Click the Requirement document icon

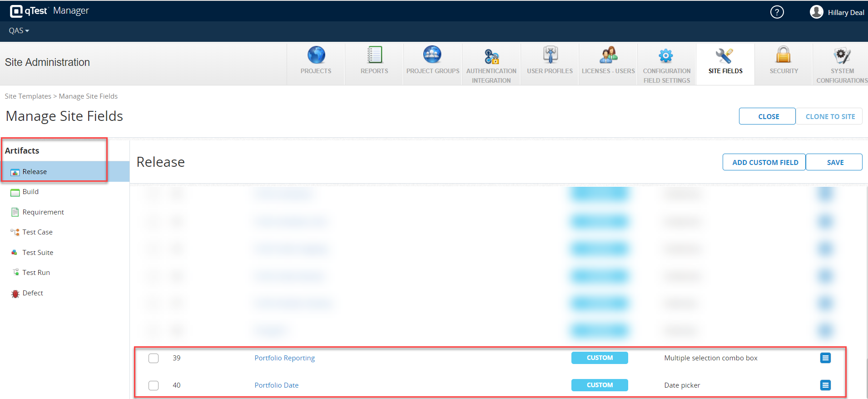pos(15,212)
